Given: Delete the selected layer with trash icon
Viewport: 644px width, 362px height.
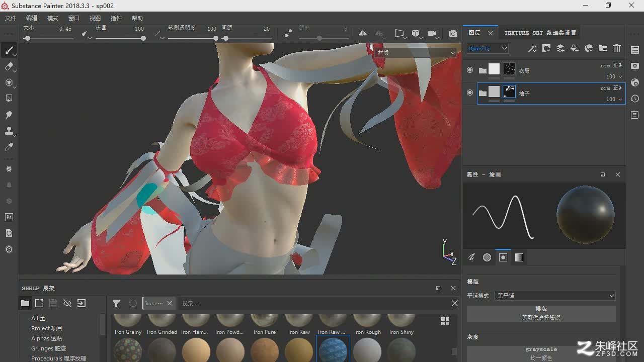Looking at the screenshot, I should [617, 48].
